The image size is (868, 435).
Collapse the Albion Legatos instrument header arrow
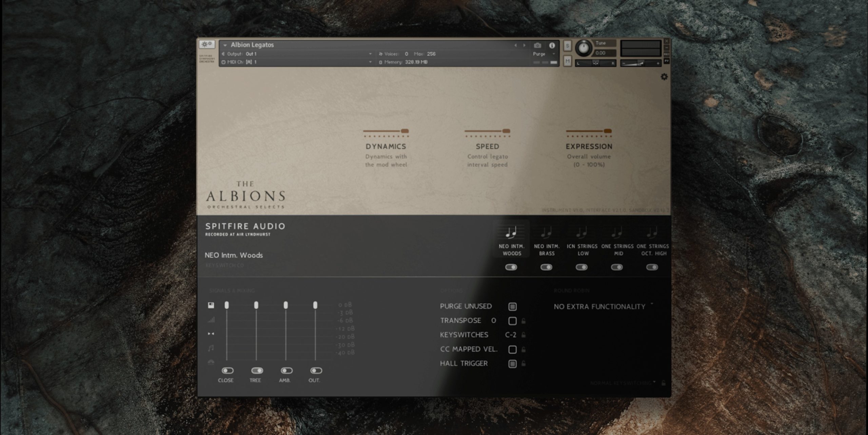pos(225,44)
